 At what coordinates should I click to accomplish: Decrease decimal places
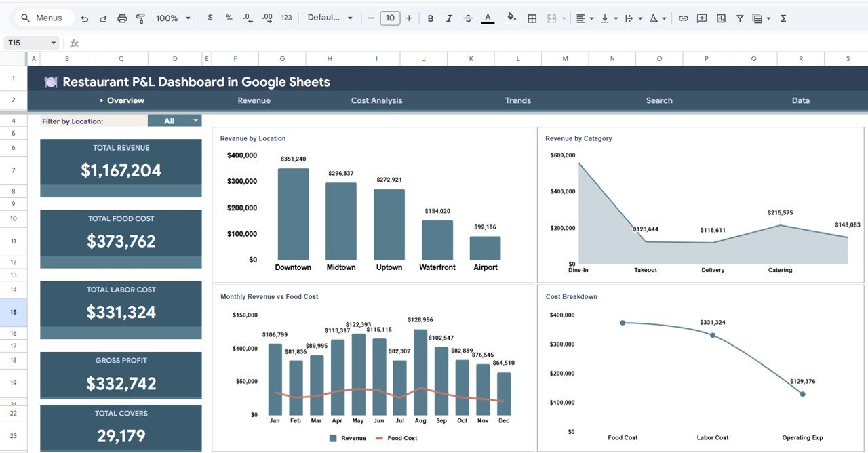click(247, 18)
